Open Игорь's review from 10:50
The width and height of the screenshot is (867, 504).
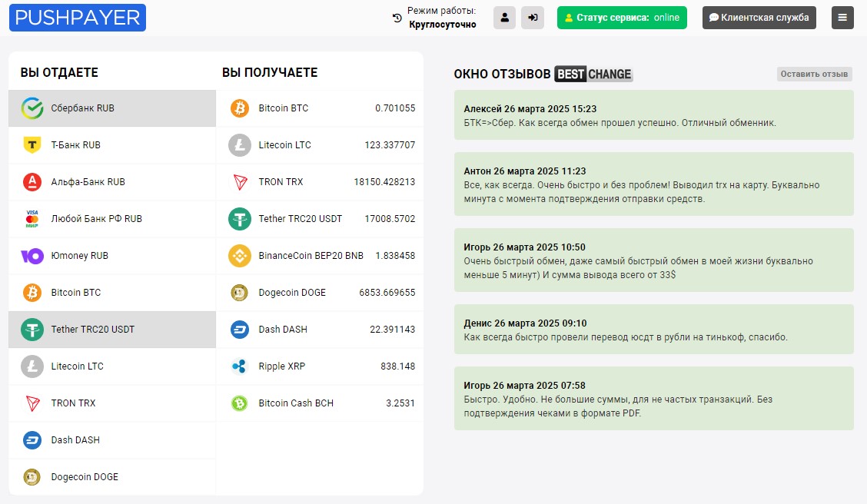653,260
